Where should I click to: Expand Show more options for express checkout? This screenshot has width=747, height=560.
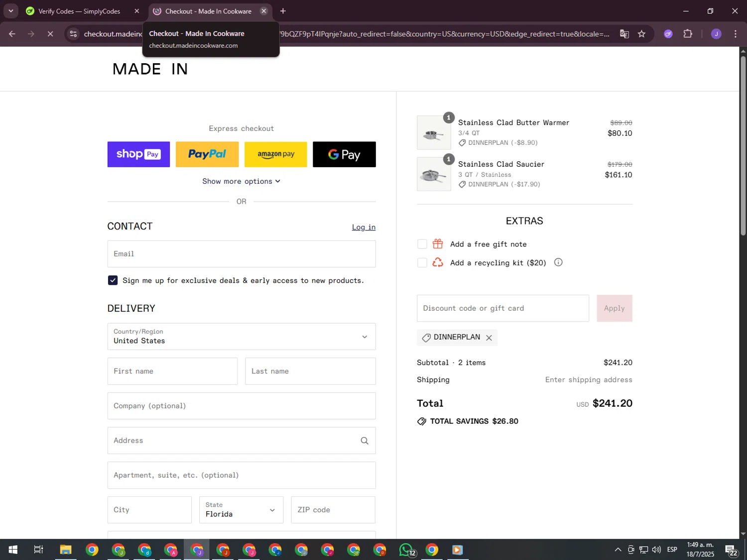pos(242,181)
